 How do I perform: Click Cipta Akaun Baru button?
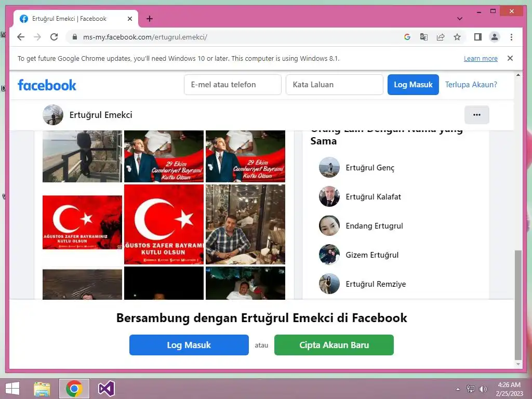[334, 345]
